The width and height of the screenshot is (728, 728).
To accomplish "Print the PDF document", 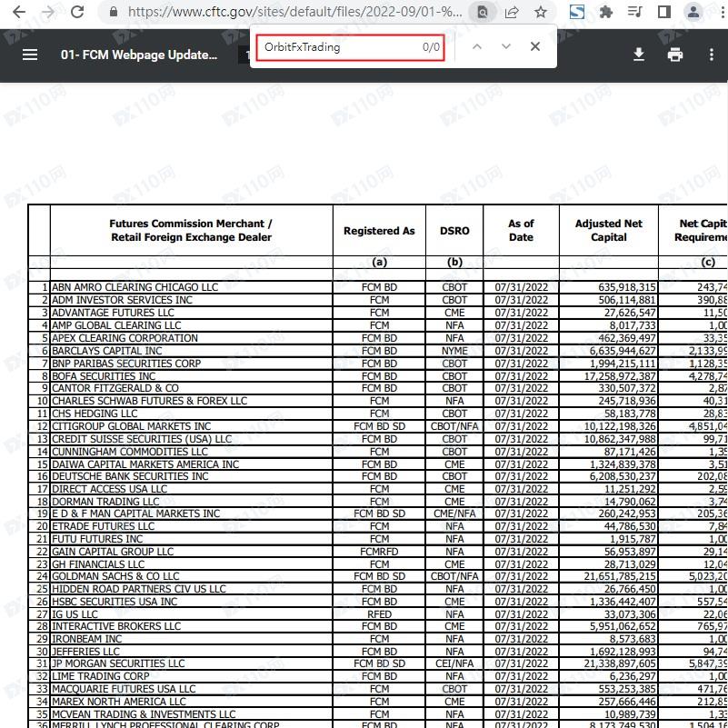I will 674,55.
